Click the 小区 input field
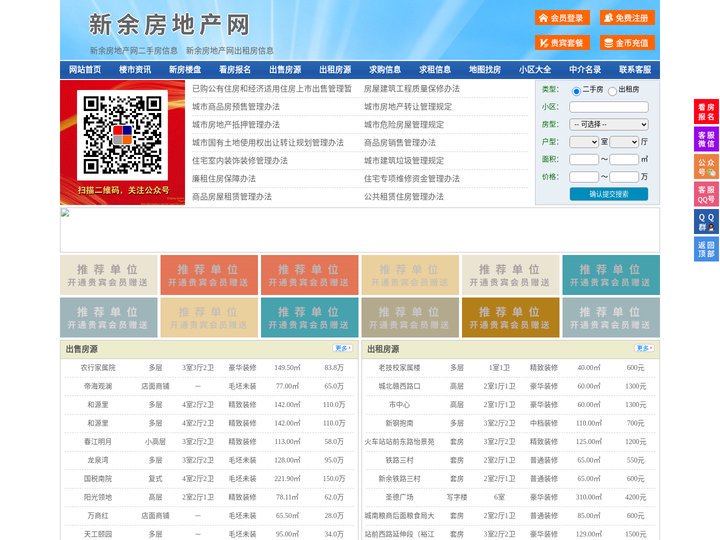This screenshot has height=540, width=720. click(x=609, y=107)
